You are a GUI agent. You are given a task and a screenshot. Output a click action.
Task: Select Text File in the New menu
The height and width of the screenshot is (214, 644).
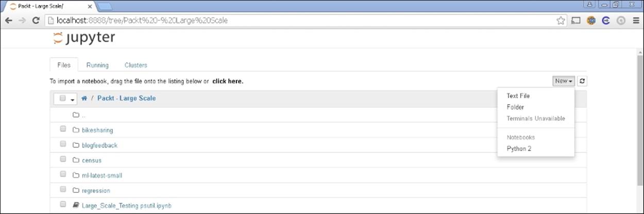click(518, 96)
